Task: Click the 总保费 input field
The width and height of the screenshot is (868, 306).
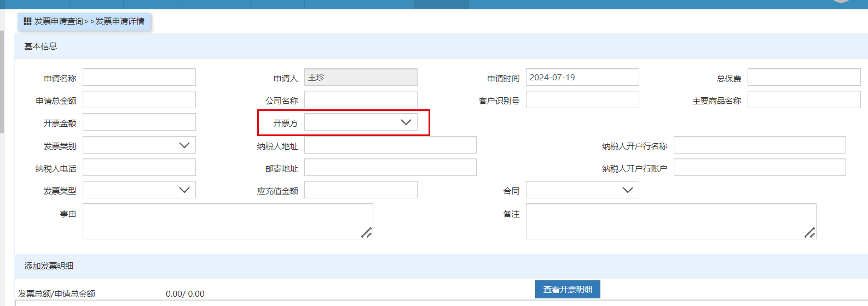Action: pyautogui.click(x=804, y=78)
